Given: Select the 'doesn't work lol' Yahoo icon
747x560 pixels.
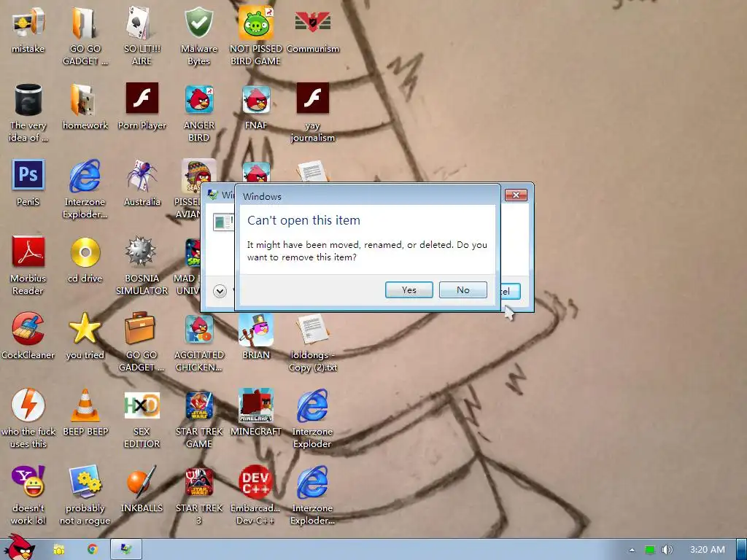Looking at the screenshot, I should (28, 496).
